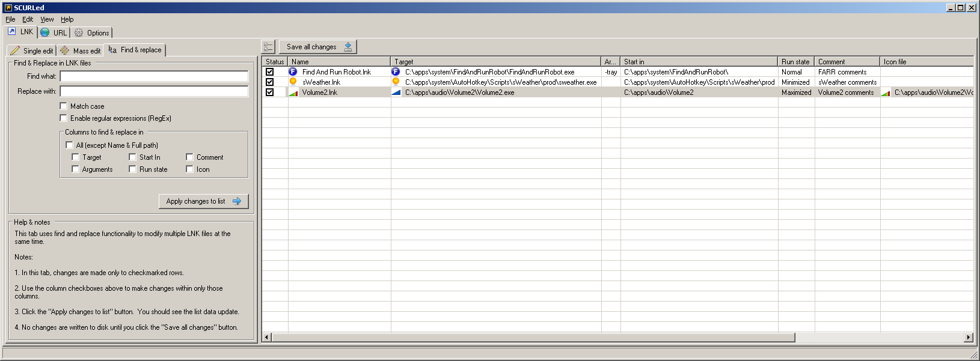Open the File menu
The width and height of the screenshot is (980, 361).
click(x=10, y=19)
